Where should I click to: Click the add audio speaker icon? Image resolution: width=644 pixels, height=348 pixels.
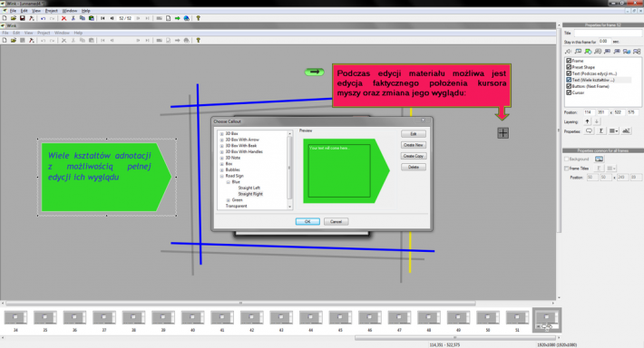569,52
